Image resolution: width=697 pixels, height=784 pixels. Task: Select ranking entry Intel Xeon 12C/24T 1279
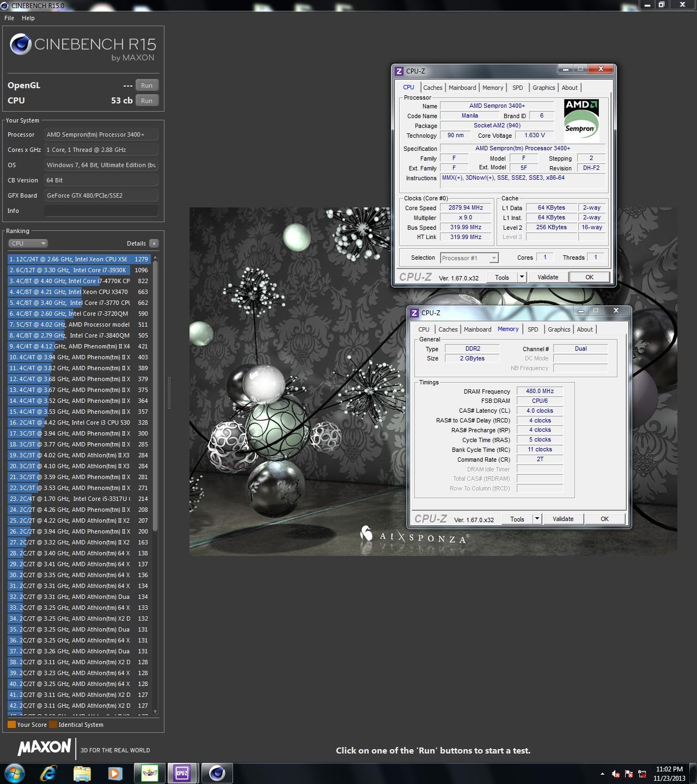[x=79, y=259]
